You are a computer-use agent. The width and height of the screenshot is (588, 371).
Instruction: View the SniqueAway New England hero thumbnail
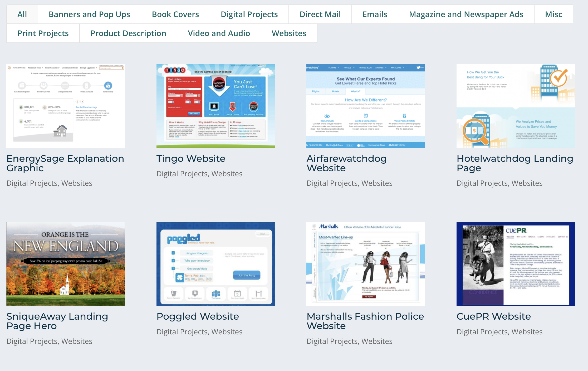66,264
